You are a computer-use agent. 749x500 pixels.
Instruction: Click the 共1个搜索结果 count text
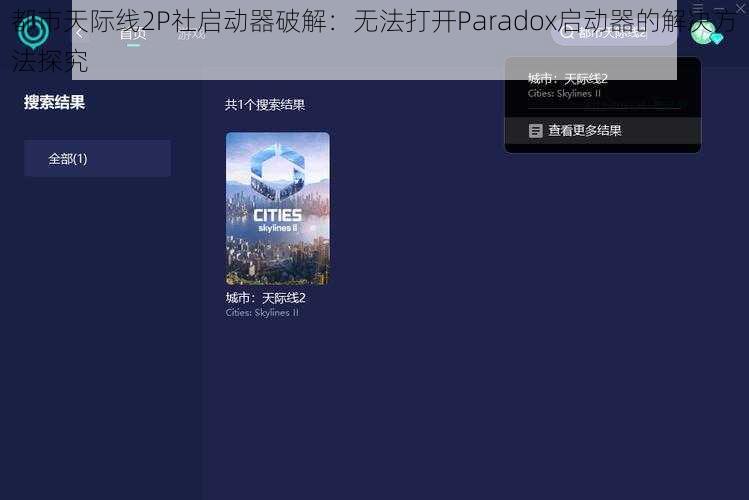click(x=265, y=105)
